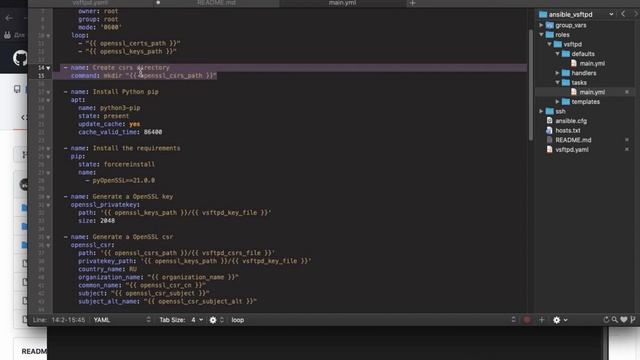Open main.yml under defaults folder
640x360 pixels.
click(592, 63)
